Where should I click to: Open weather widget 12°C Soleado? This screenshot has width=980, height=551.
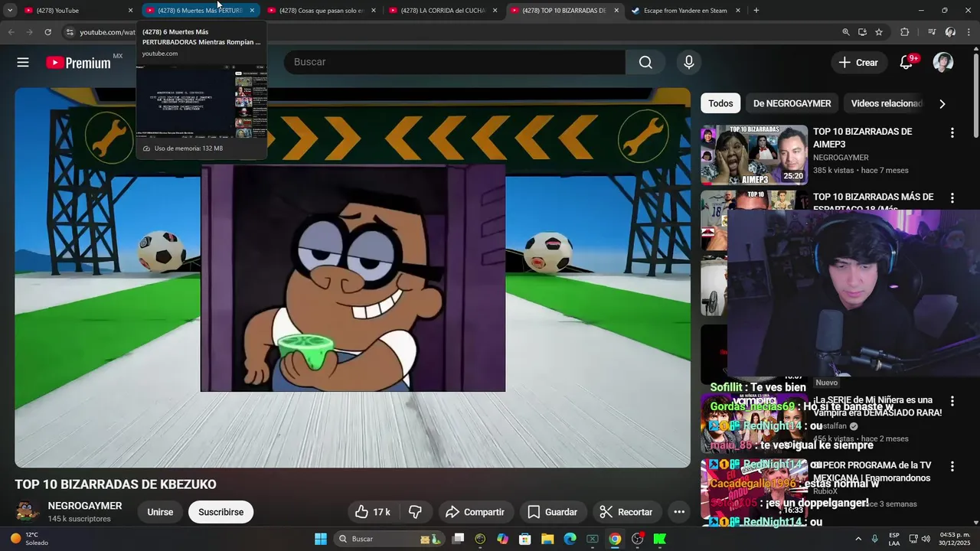29,539
